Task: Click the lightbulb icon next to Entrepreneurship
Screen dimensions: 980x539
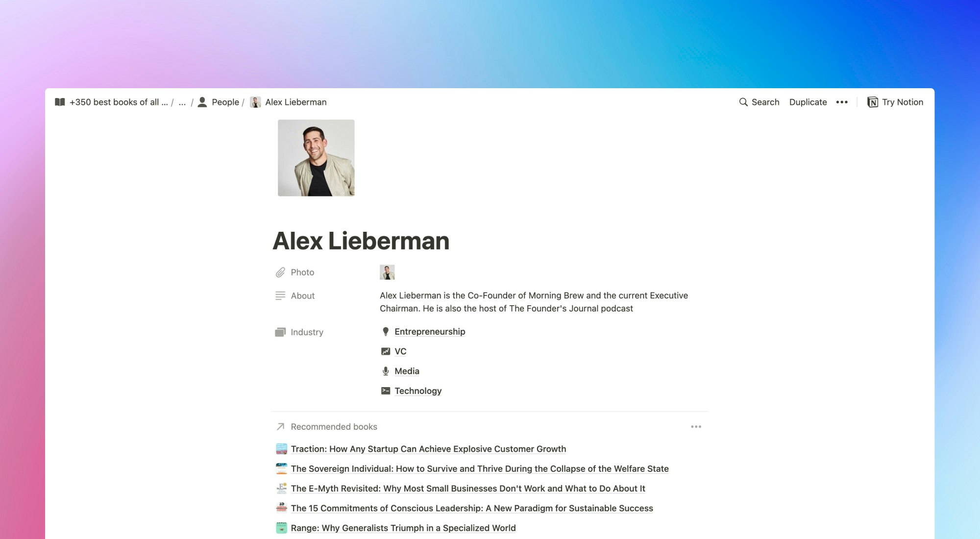Action: tap(386, 332)
